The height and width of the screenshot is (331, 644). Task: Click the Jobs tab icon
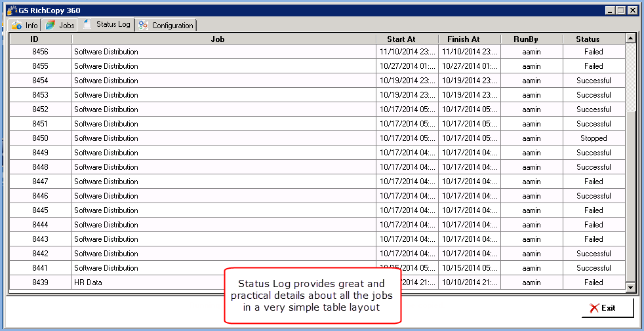(x=50, y=26)
